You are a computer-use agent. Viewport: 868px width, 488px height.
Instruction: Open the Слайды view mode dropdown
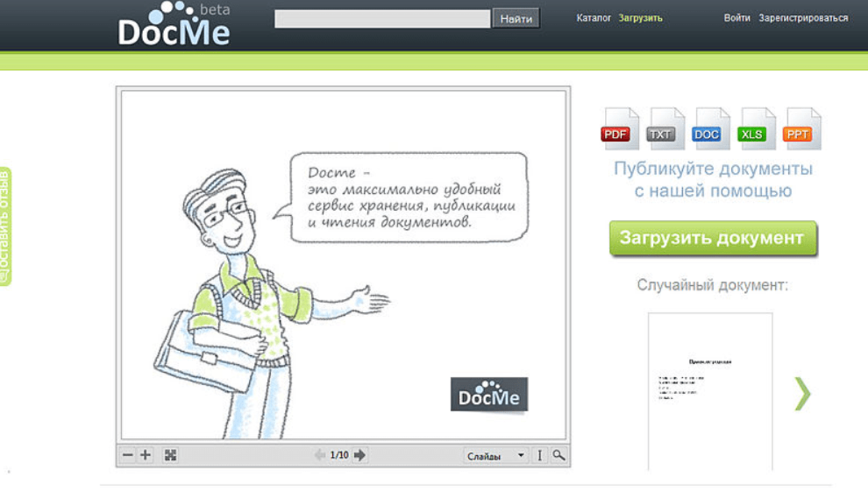tap(496, 456)
